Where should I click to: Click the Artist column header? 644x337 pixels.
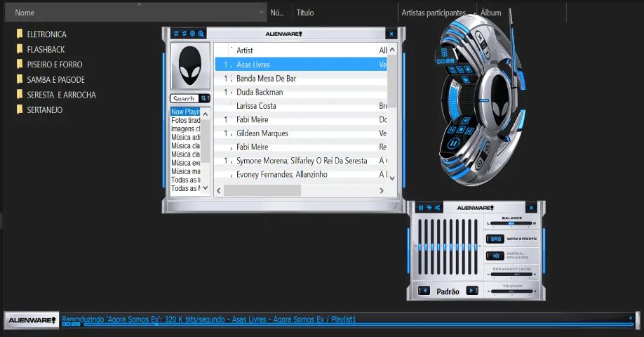(x=244, y=50)
